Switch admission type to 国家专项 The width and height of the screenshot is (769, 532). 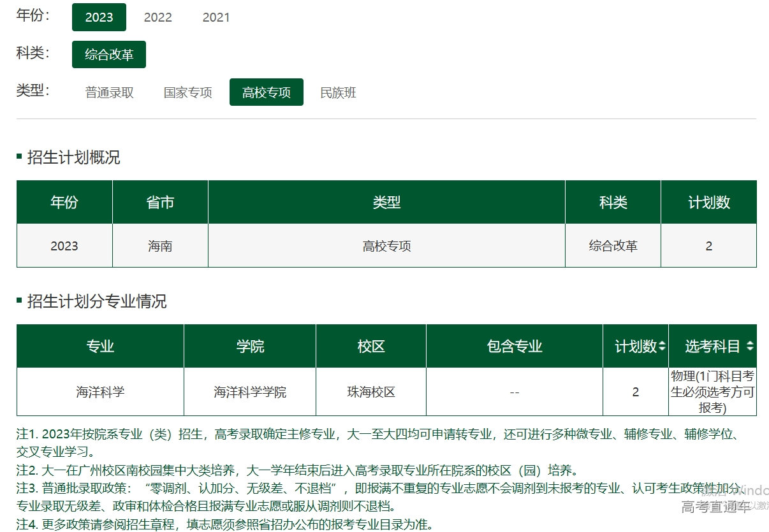(x=188, y=92)
